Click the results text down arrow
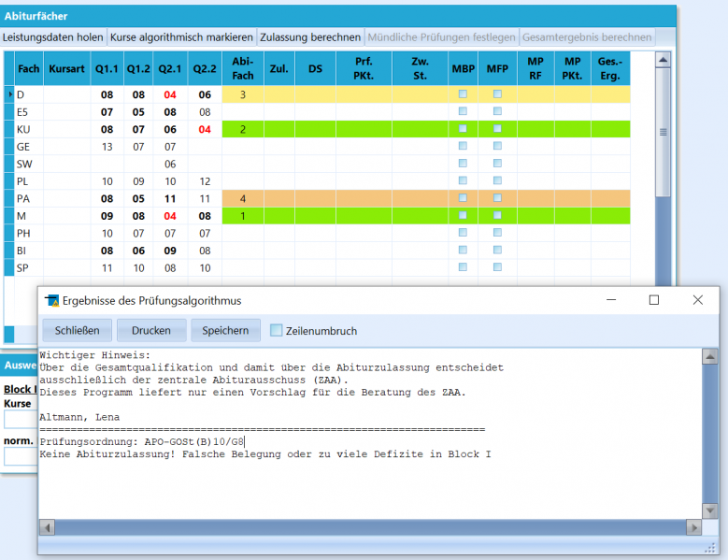This screenshot has width=728, height=560. pos(710,510)
